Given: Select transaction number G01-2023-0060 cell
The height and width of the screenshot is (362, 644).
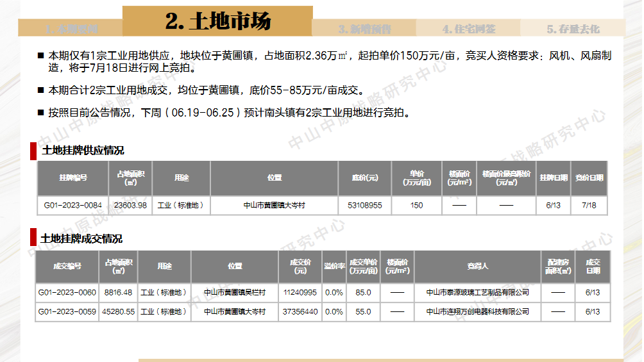Looking at the screenshot, I should (x=67, y=292).
